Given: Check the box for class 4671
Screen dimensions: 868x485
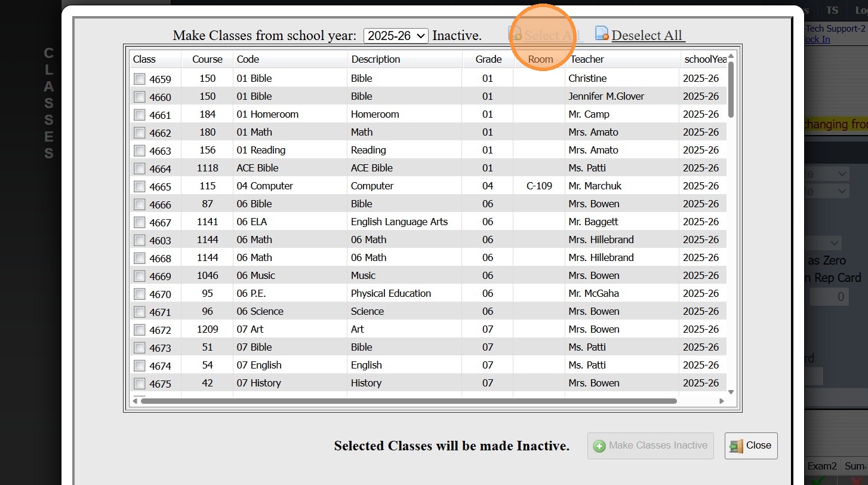Looking at the screenshot, I should (139, 311).
